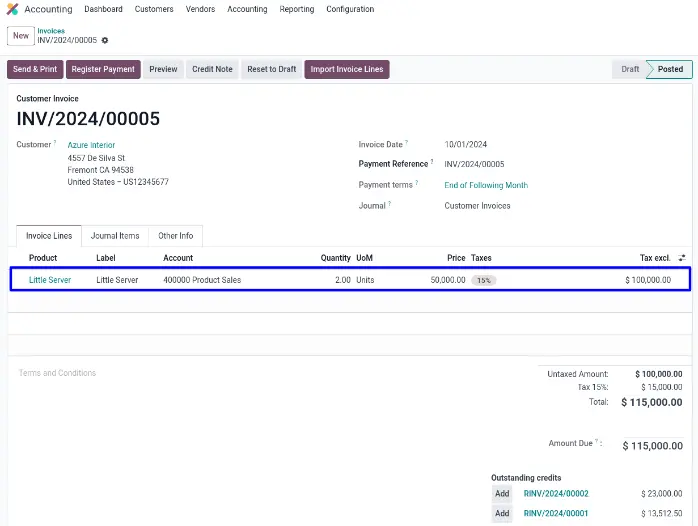
Task: Open the Little Server product link
Action: pos(50,280)
